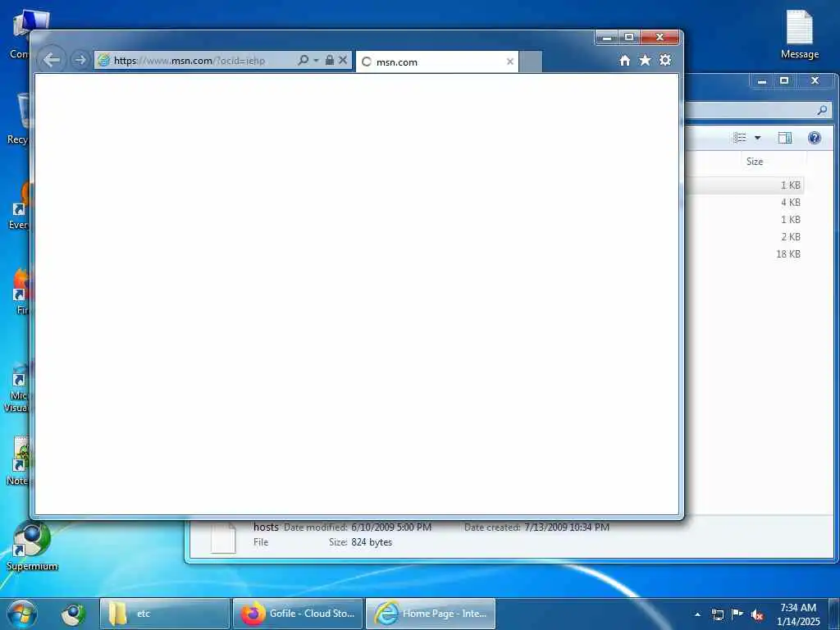
Task: Open the network tray icon
Action: pyautogui.click(x=717, y=614)
